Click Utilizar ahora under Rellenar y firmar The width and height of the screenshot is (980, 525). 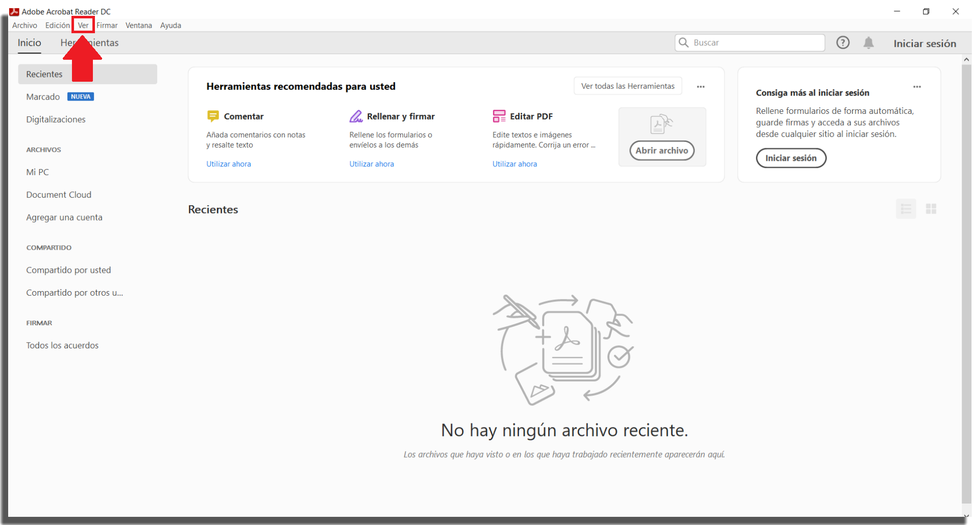372,164
